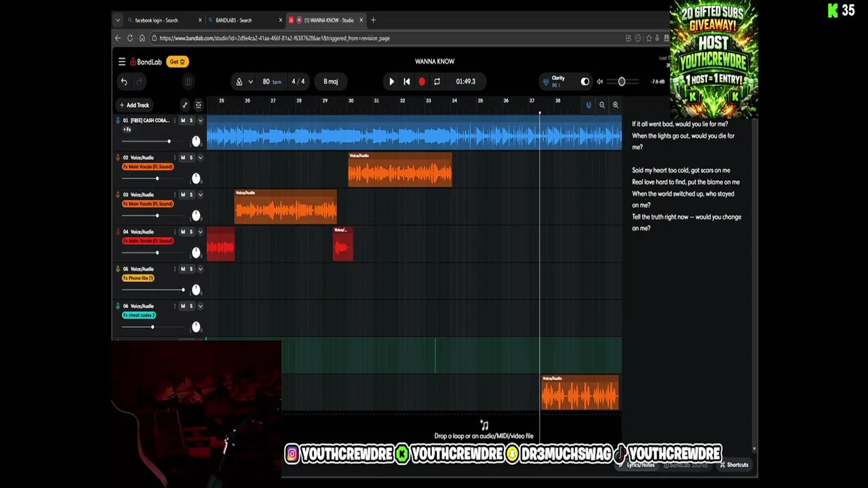The height and width of the screenshot is (488, 868).
Task: Bookmark the page with the star icon
Action: [x=649, y=38]
